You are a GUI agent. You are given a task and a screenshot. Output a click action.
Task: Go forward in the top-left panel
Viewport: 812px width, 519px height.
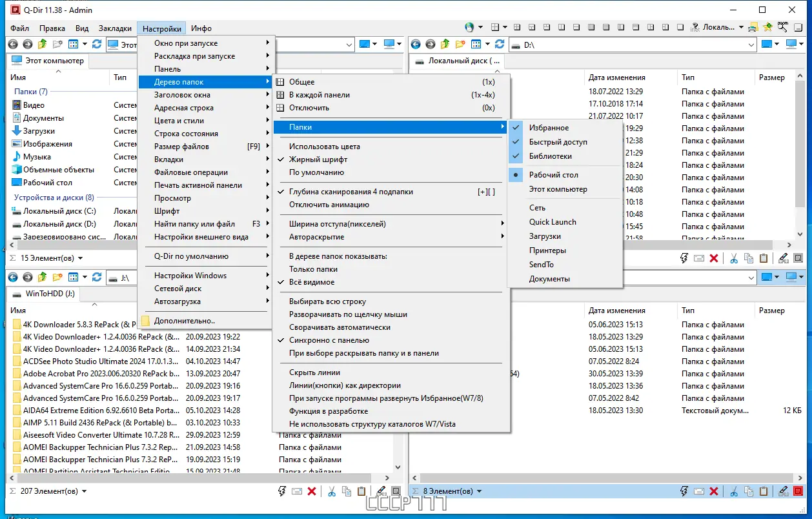click(27, 45)
